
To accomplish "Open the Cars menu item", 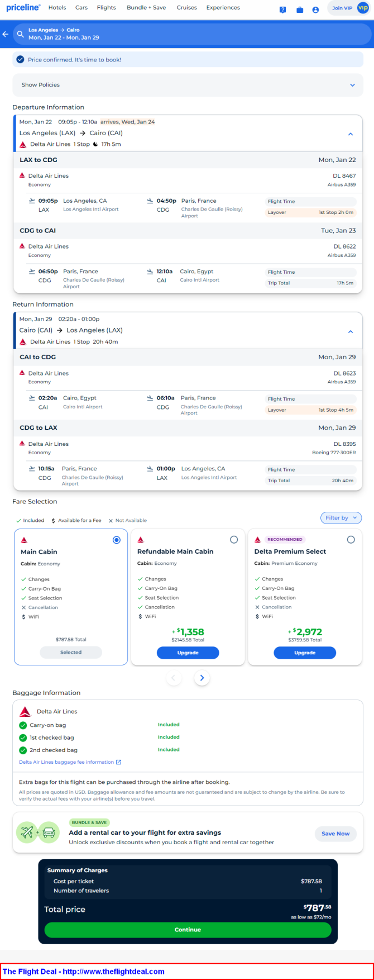I will [x=81, y=8].
